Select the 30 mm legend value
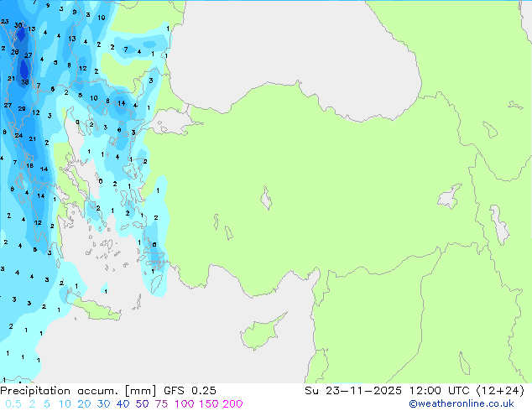 coord(103,404)
